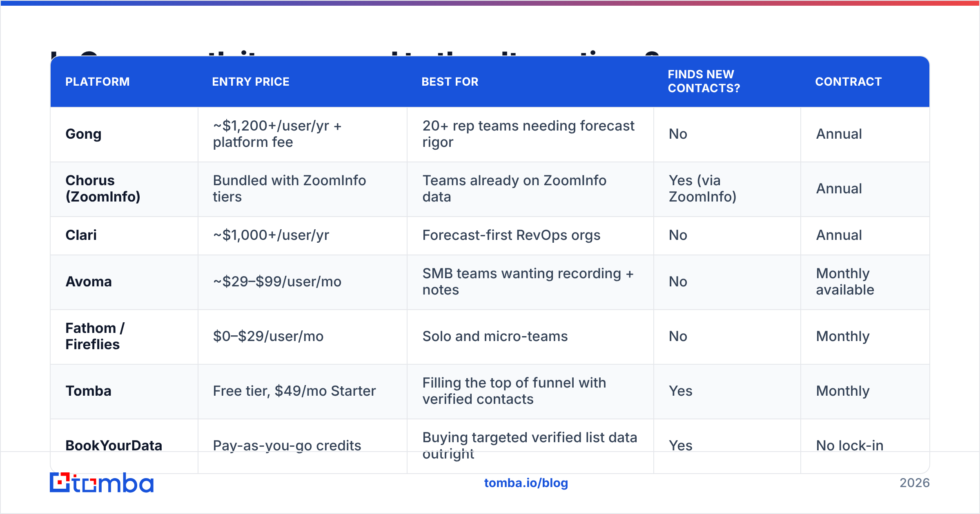Click the Clari platform name
Screen dimensions: 980x514
point(81,235)
